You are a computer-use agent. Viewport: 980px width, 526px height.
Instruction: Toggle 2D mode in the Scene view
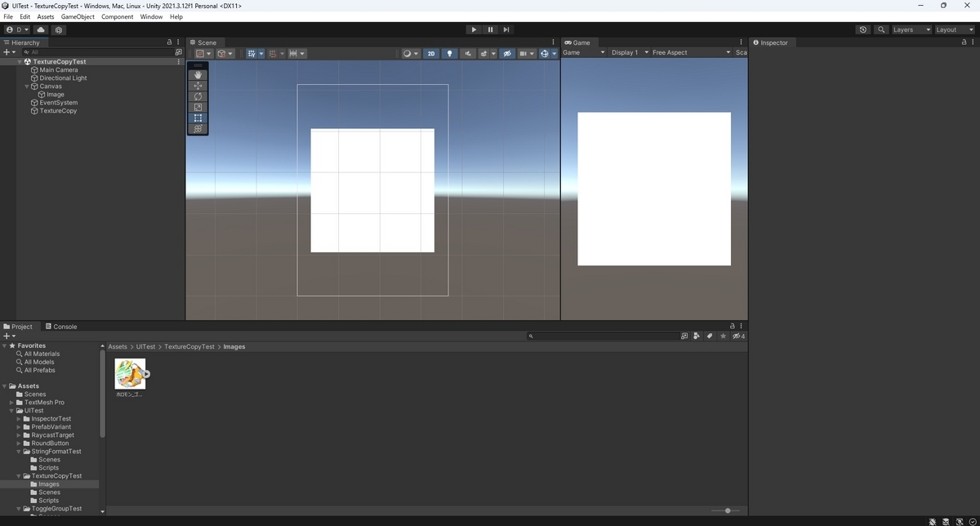pos(431,53)
